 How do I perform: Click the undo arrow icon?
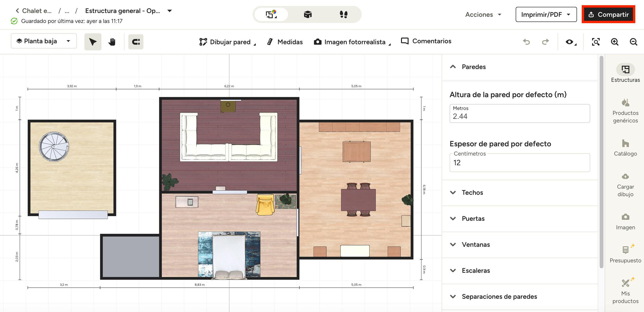coord(526,42)
